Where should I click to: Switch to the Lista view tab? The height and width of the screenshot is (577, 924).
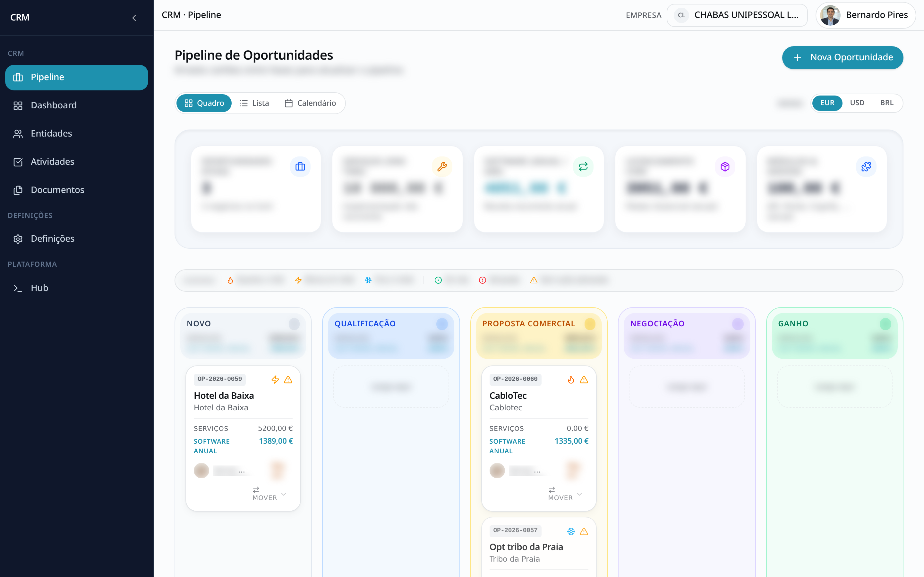point(254,103)
